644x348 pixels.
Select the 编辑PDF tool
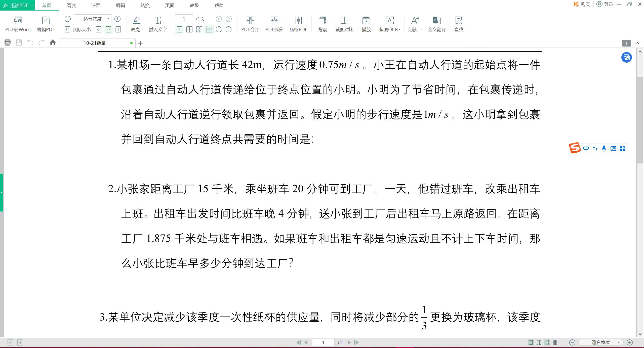pyautogui.click(x=46, y=24)
